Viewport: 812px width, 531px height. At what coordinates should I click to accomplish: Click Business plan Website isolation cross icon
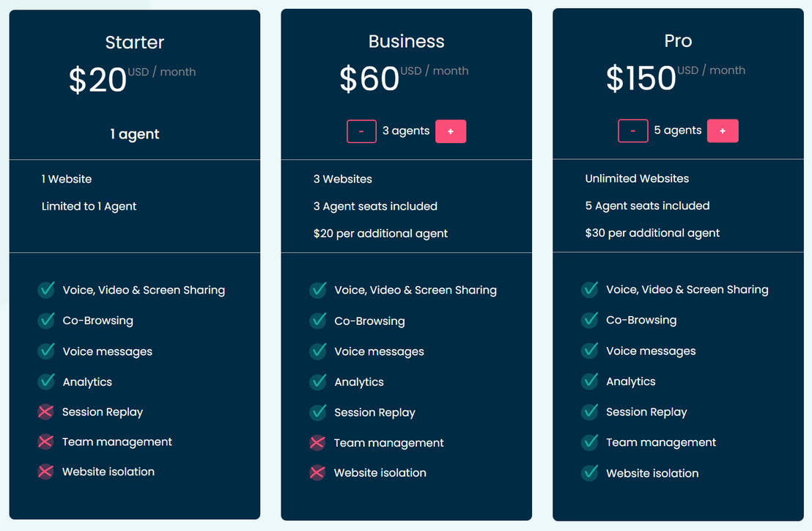(317, 472)
